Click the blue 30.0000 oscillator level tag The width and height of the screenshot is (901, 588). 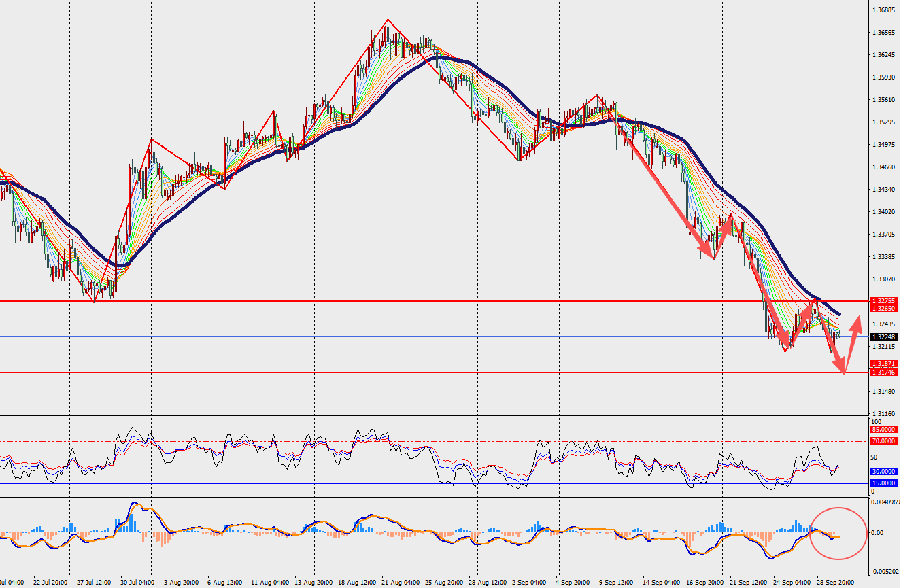pos(885,472)
